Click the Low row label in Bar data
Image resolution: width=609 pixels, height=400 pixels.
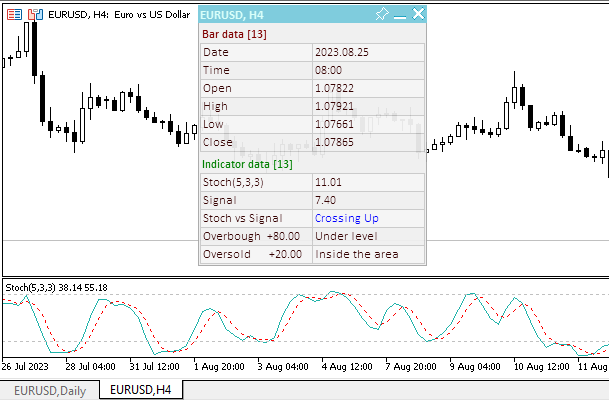click(213, 124)
